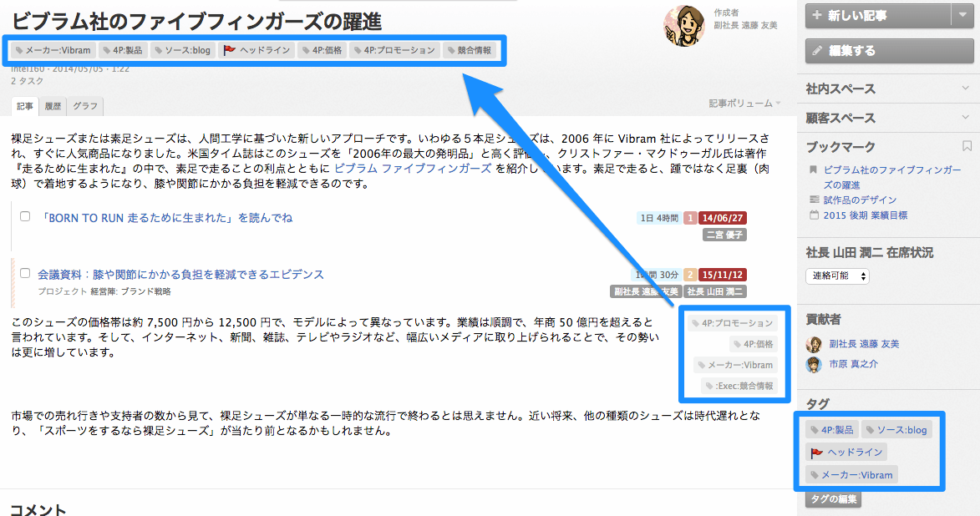Open the 新しい記事 dropdown arrow
This screenshot has width=980, height=516.
click(963, 15)
